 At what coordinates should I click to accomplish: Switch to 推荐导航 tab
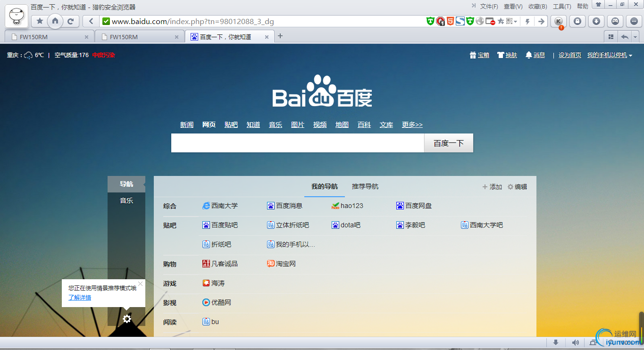365,186
